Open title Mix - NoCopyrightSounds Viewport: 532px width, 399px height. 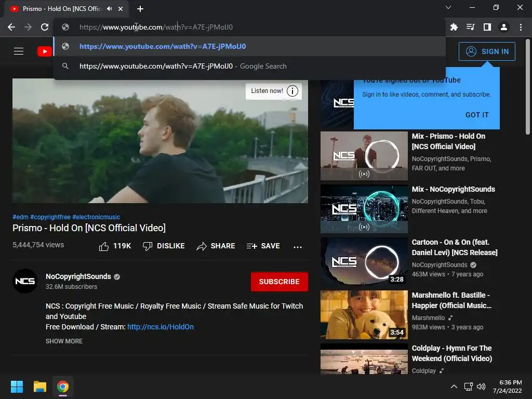tap(453, 189)
